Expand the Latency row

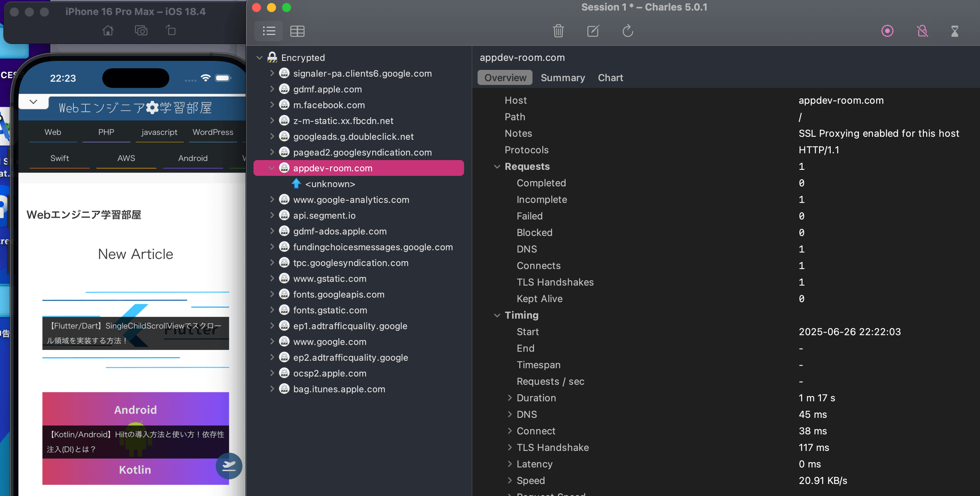click(x=510, y=464)
